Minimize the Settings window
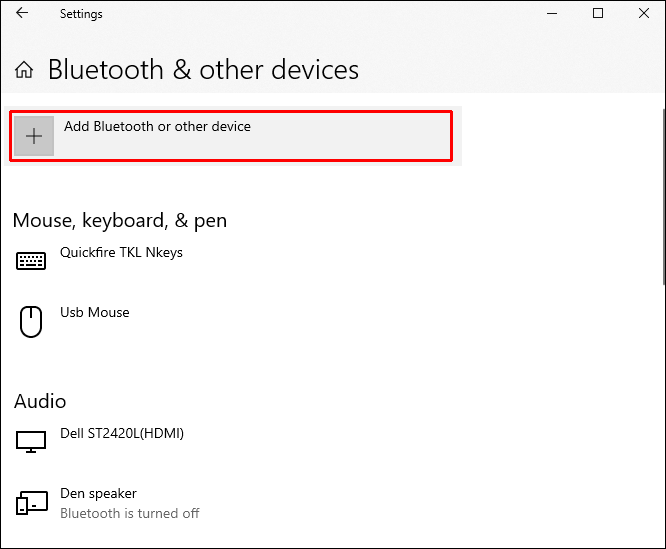This screenshot has height=549, width=666. pyautogui.click(x=551, y=14)
